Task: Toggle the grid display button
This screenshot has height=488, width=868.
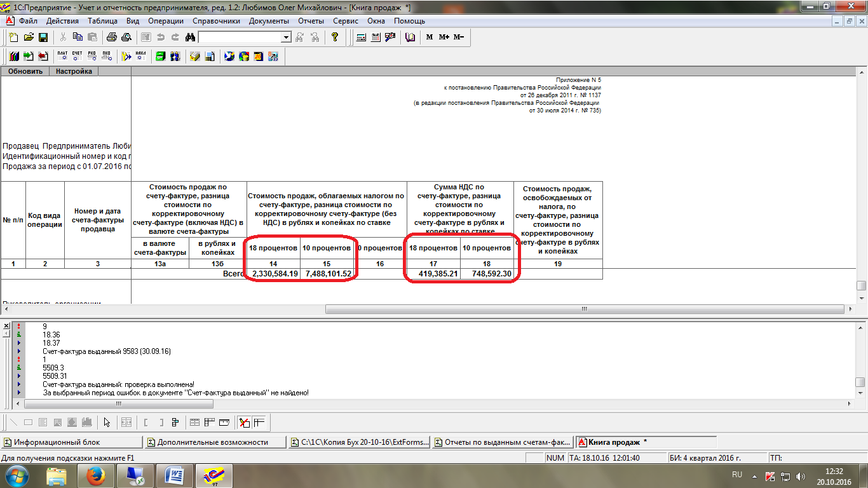Action: 195,422
